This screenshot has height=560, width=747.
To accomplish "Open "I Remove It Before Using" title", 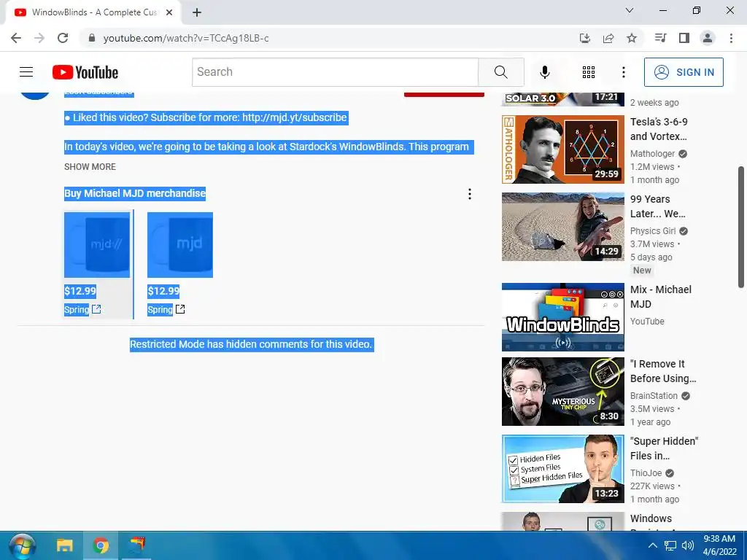I will [x=663, y=371].
